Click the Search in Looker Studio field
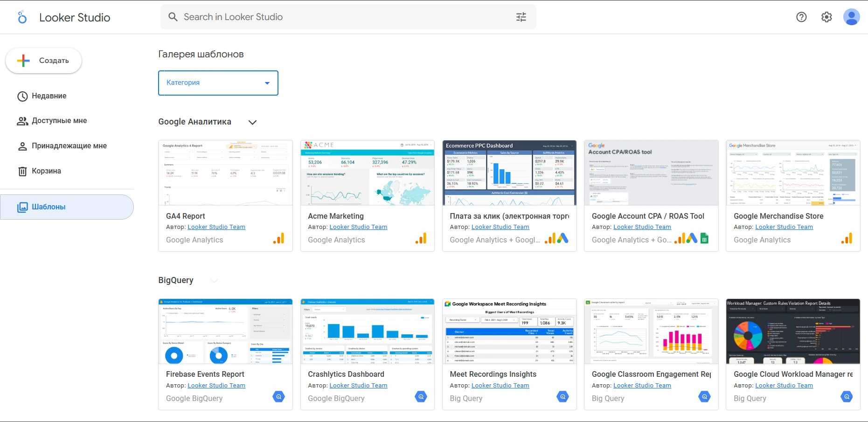This screenshot has width=868, height=422. pos(348,17)
